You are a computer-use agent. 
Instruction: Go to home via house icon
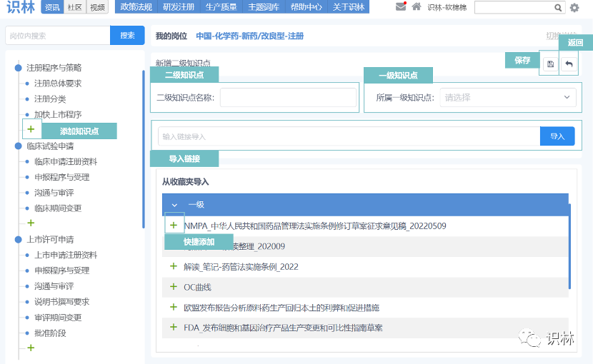point(416,7)
